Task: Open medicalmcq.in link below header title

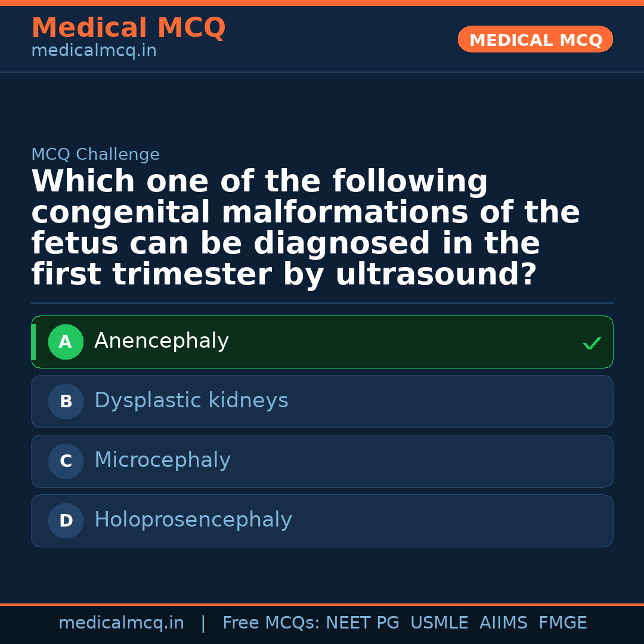Action: 94,51
